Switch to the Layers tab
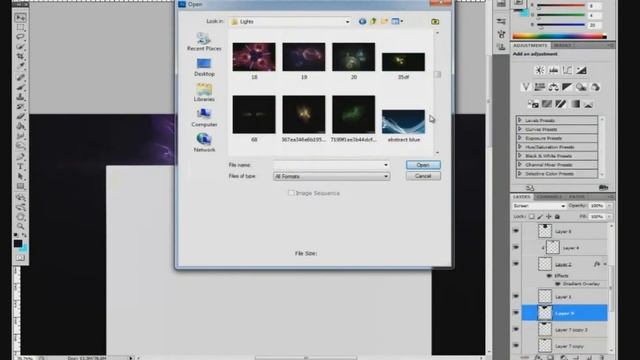This screenshot has height=360, width=640. [x=522, y=197]
